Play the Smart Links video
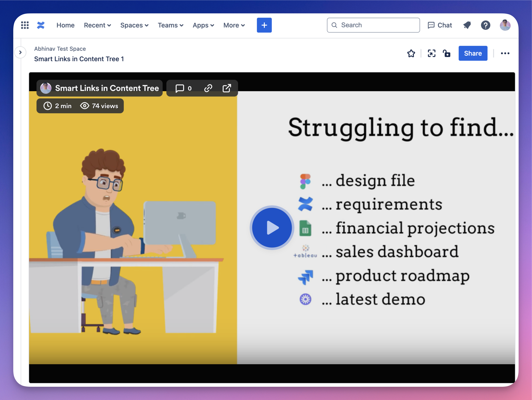 coord(272,228)
